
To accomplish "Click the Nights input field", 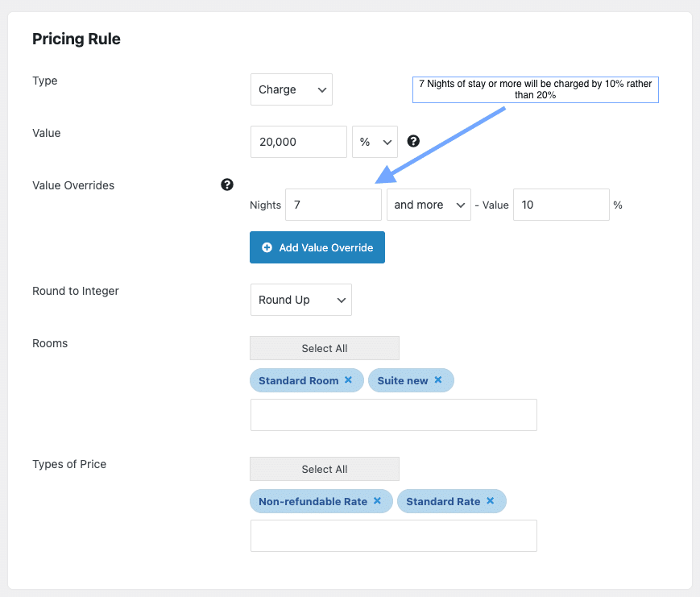I will 333,205.
